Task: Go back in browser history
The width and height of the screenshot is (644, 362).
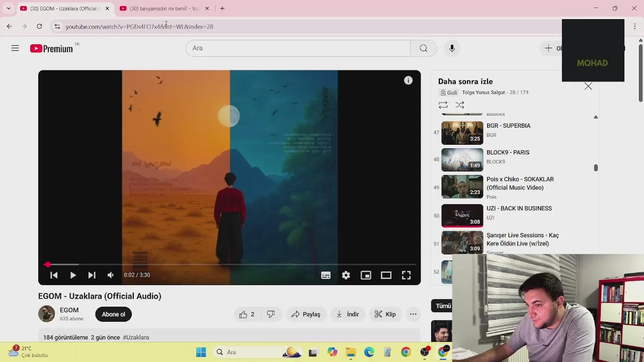Action: click(9, 26)
